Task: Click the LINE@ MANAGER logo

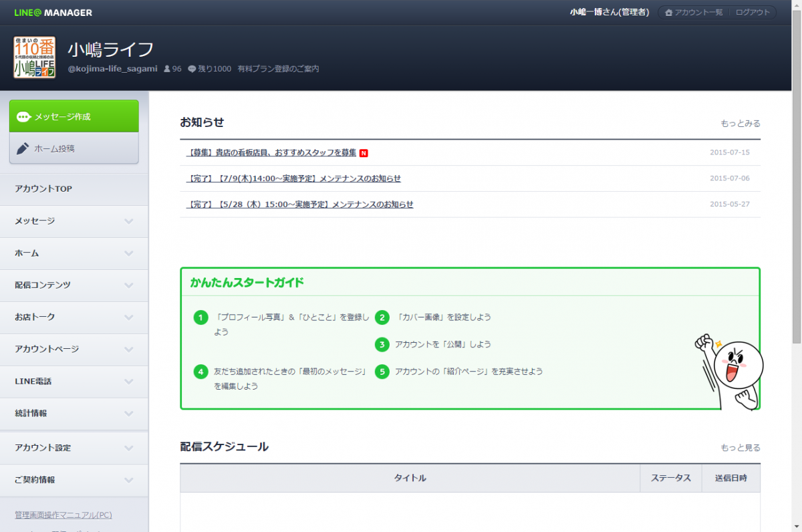Action: coord(53,13)
